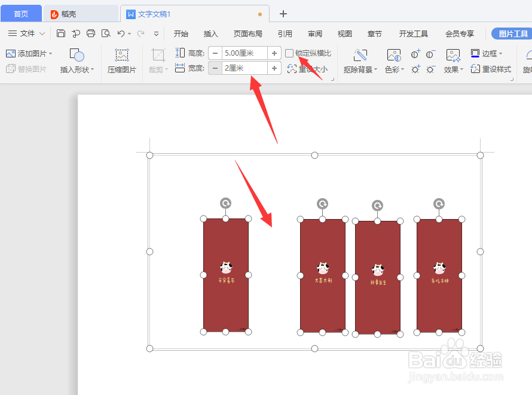
Task: Open Review (审阅) tab
Action: pos(315,34)
